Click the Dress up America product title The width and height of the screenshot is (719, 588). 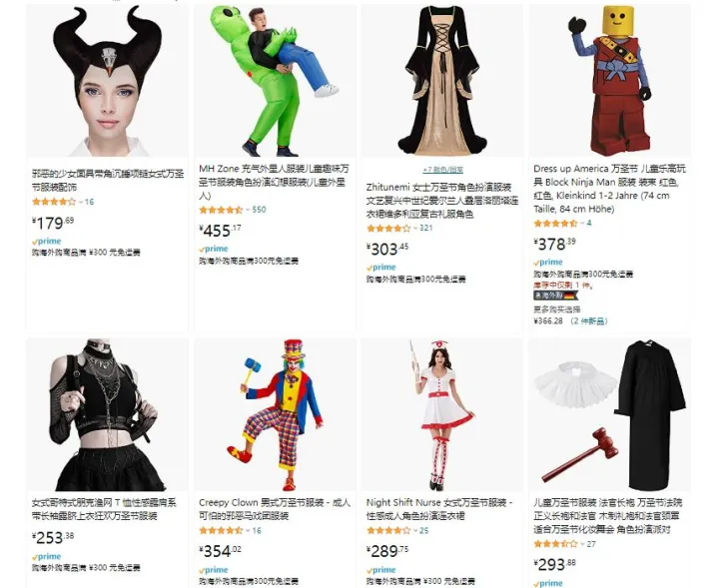609,189
